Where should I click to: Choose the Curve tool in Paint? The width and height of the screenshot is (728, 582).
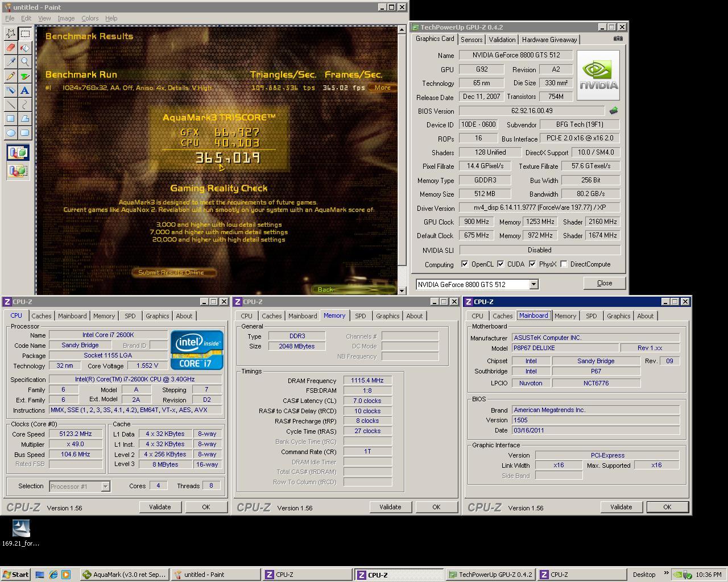pos(24,105)
